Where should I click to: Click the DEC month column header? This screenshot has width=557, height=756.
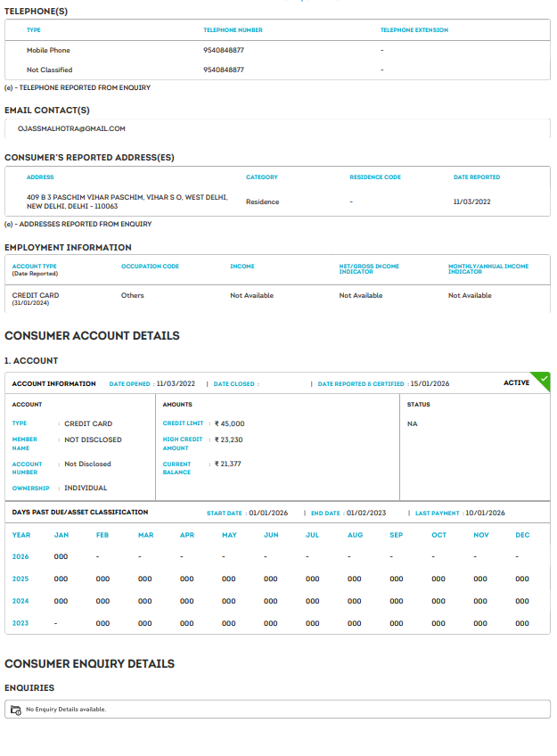pyautogui.click(x=522, y=535)
